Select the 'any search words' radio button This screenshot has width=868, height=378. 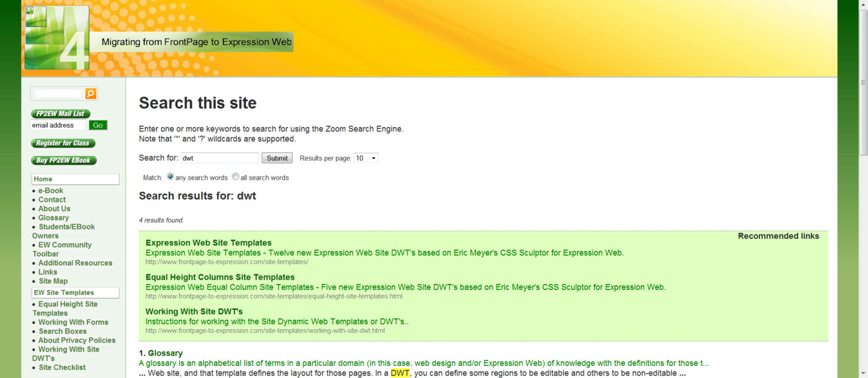click(x=171, y=177)
